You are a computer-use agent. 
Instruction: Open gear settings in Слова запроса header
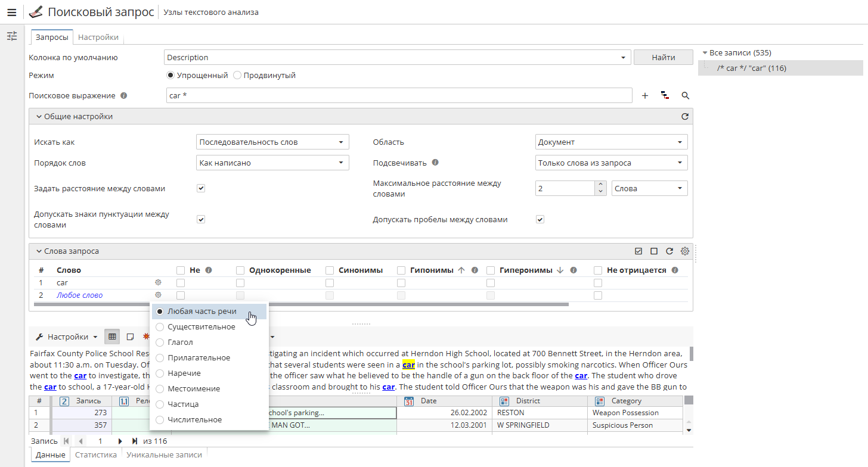(x=685, y=251)
